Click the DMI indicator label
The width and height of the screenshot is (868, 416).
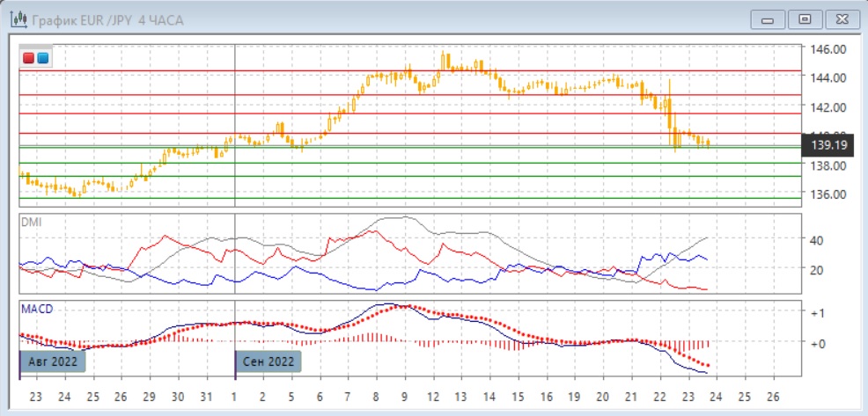pyautogui.click(x=31, y=222)
